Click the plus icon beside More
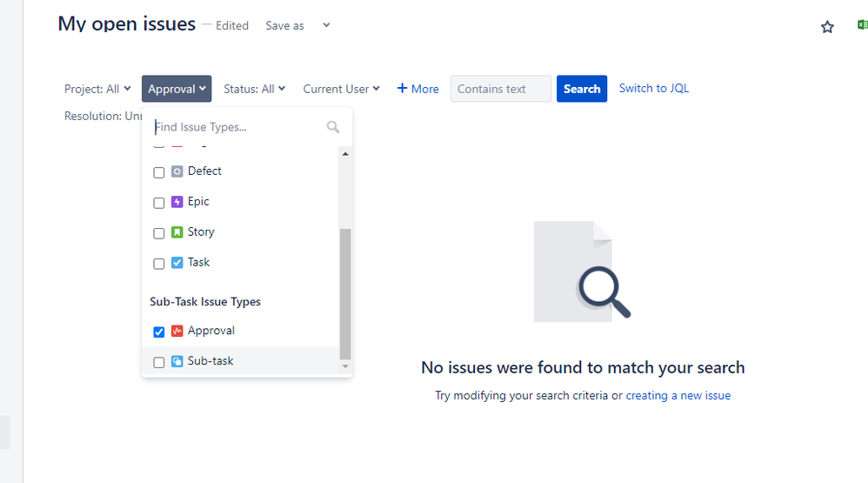The image size is (868, 483). 403,88
